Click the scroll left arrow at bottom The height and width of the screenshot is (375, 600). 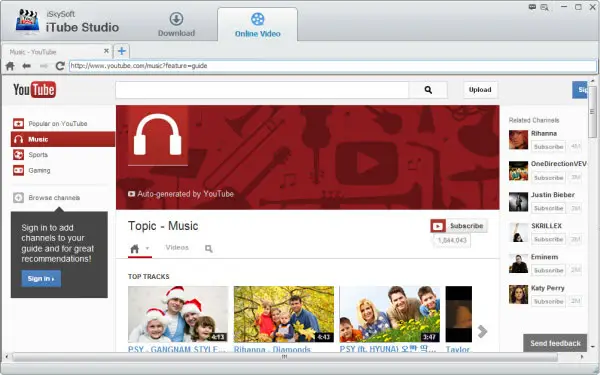[6, 357]
